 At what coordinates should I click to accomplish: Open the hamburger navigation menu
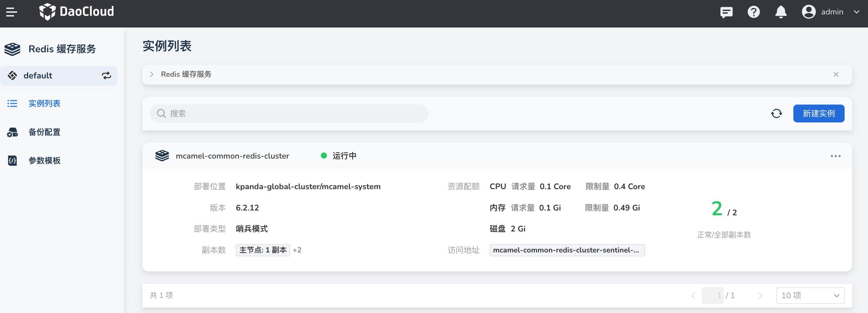coord(12,12)
